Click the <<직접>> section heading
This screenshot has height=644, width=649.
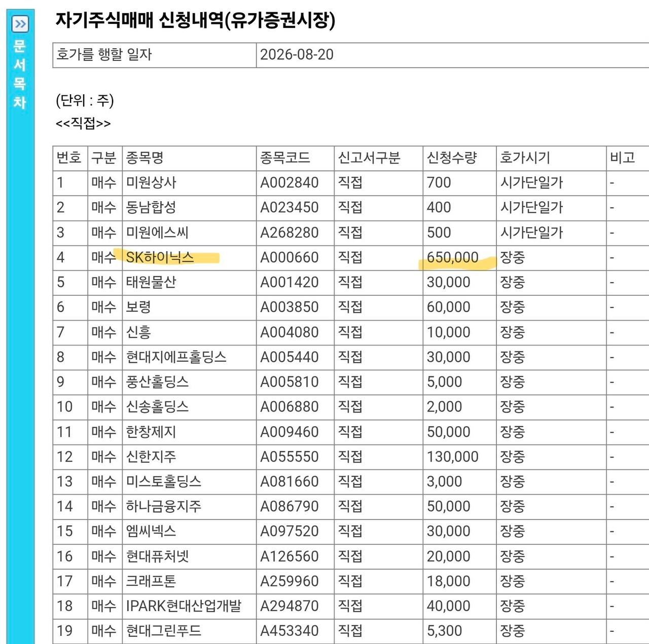point(83,123)
